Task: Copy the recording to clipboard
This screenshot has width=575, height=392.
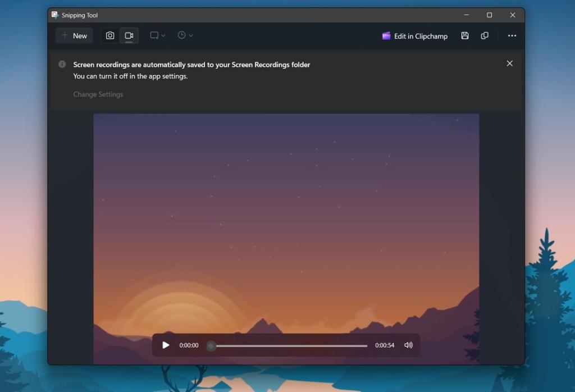Action: (485, 35)
